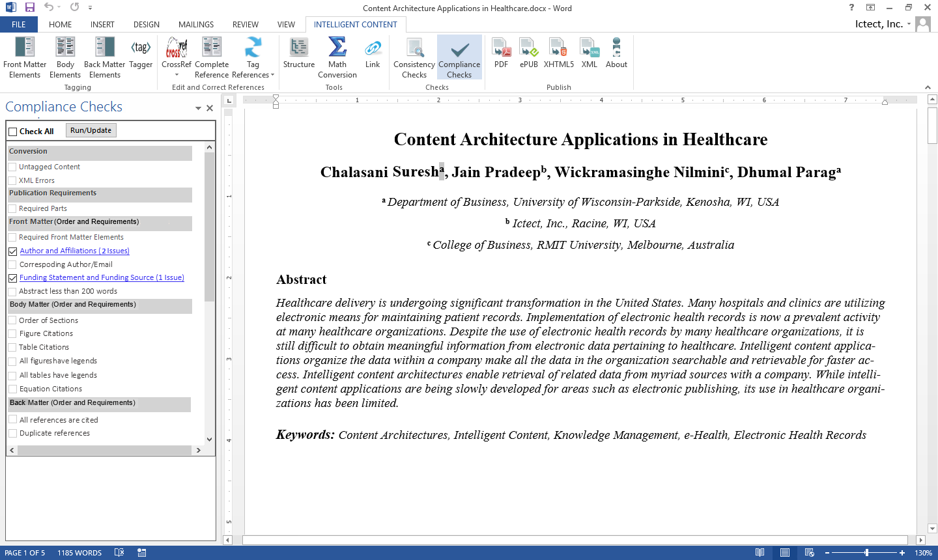Open Body Elements tagging tool
938x560 pixels.
65,57
